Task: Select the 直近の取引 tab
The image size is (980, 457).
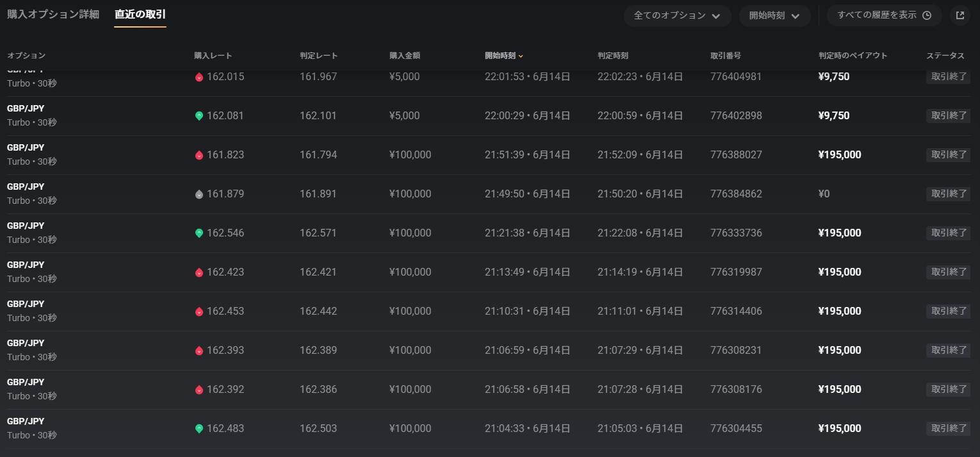Action: (140, 14)
